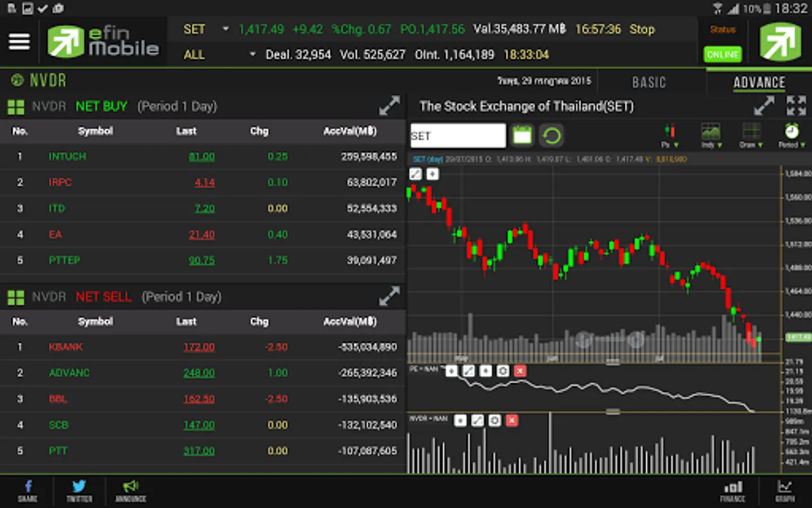Tap the green arrow app icon in the header
812x508 pixels.
(x=780, y=42)
